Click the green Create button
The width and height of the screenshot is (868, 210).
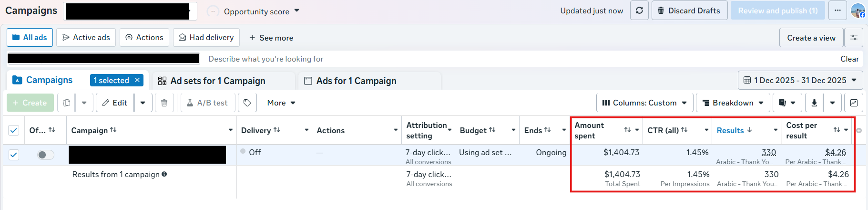coord(30,103)
